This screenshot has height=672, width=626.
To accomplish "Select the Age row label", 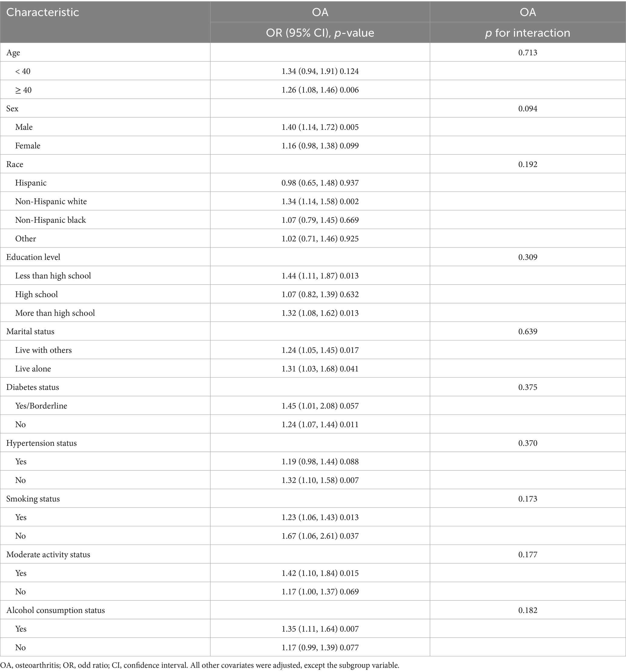I will (x=13, y=53).
